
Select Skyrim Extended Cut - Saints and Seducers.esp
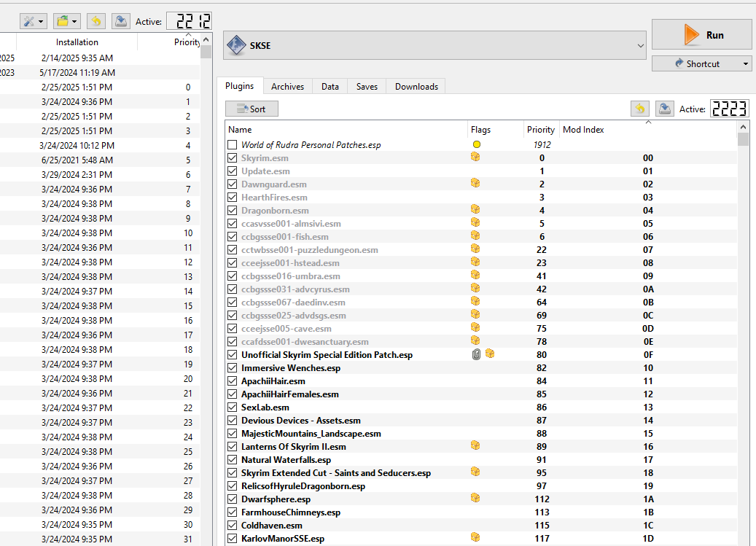coord(480,473)
